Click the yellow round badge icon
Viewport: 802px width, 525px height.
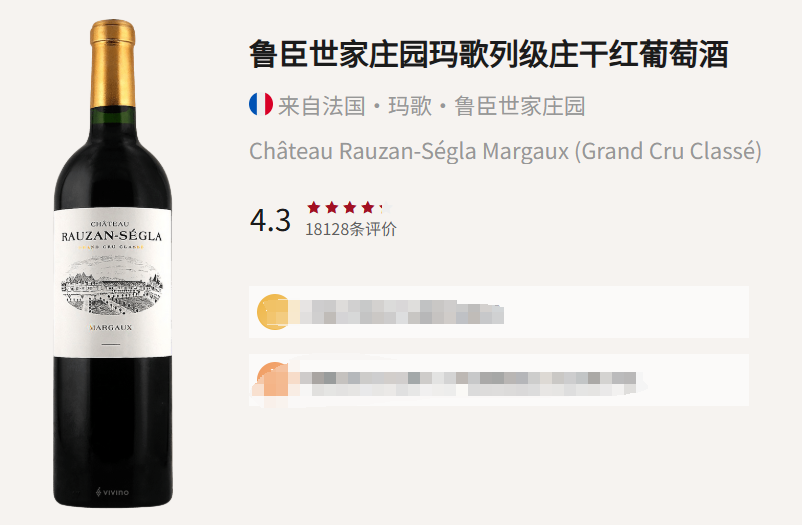click(275, 312)
